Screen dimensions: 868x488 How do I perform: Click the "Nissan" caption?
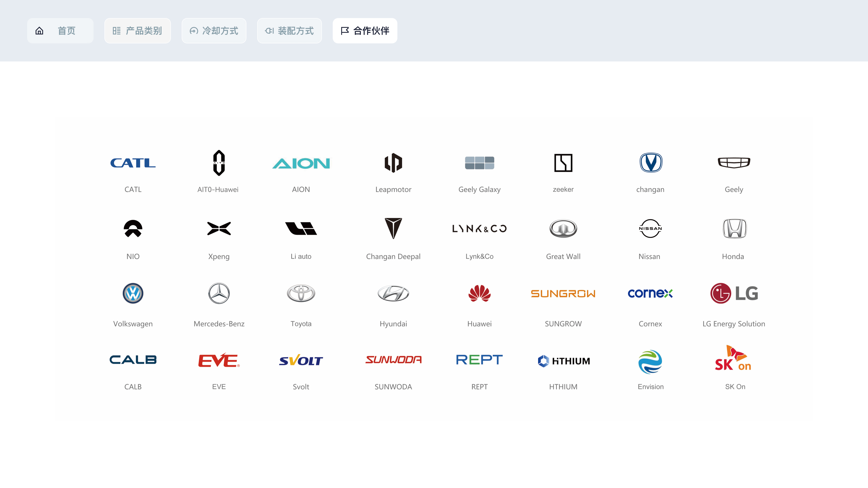click(x=649, y=256)
